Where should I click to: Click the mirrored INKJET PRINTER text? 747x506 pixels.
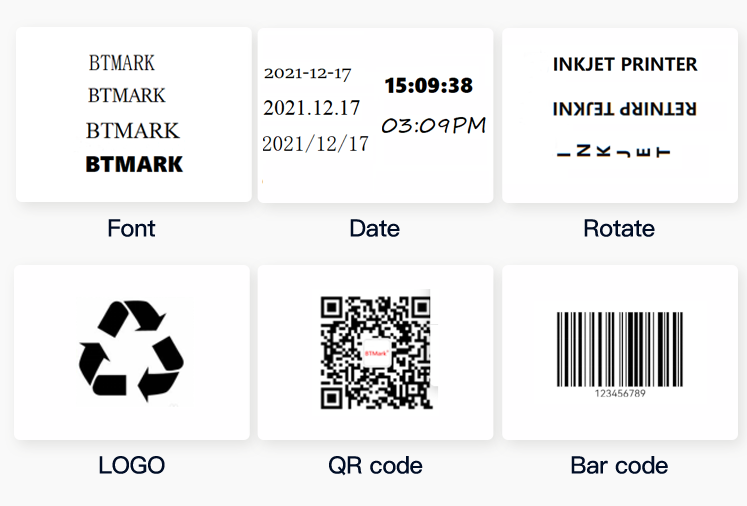coord(625,109)
